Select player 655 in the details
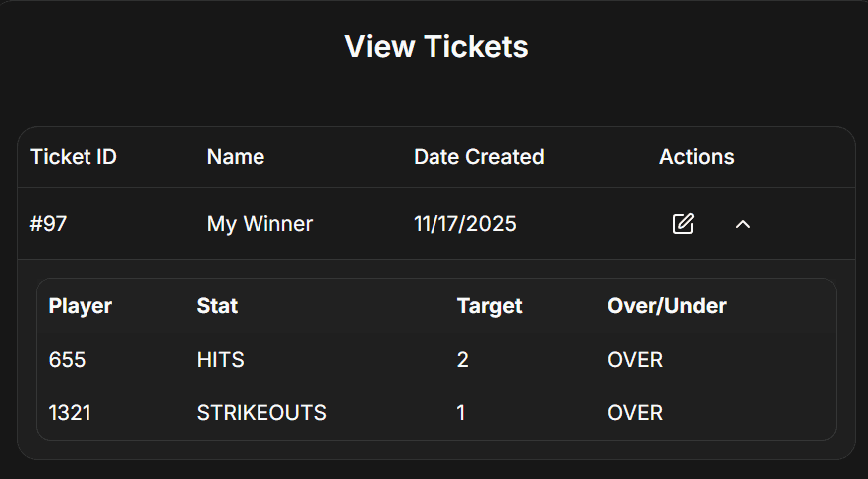Viewport: 868px width, 479px height. tap(67, 360)
